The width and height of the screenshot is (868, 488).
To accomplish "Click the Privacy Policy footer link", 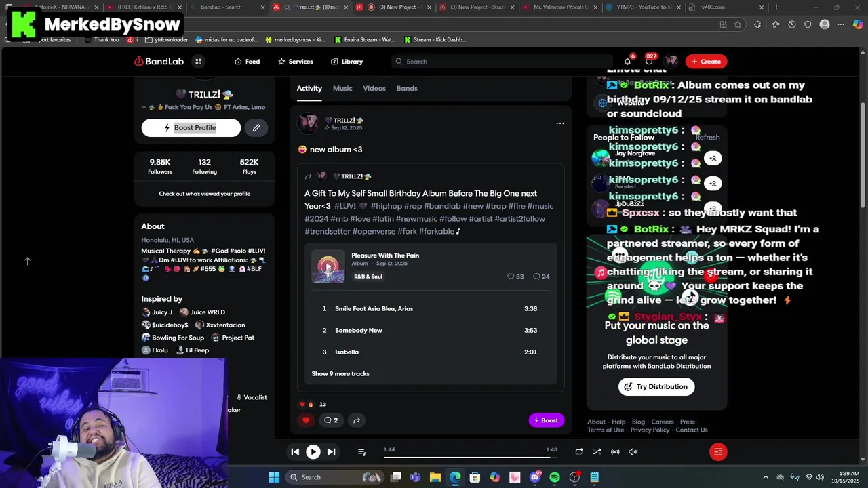I will click(650, 430).
